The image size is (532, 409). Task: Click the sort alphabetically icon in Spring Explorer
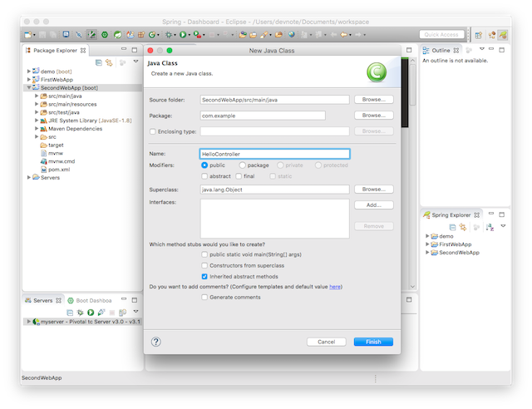point(490,227)
